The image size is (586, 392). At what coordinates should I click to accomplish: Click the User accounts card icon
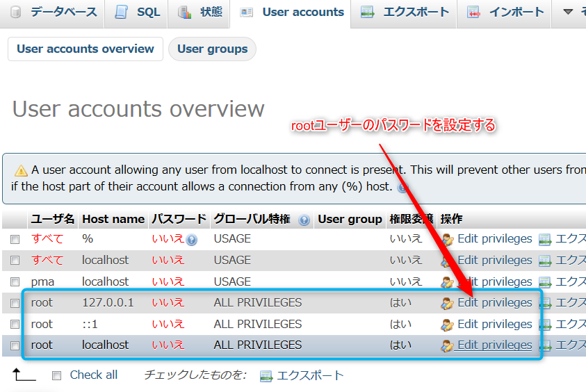[x=246, y=13]
